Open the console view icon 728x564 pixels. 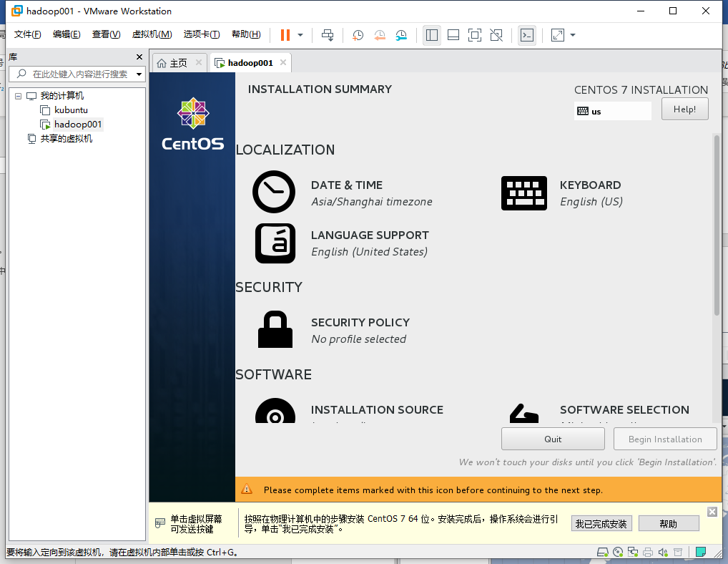point(527,35)
